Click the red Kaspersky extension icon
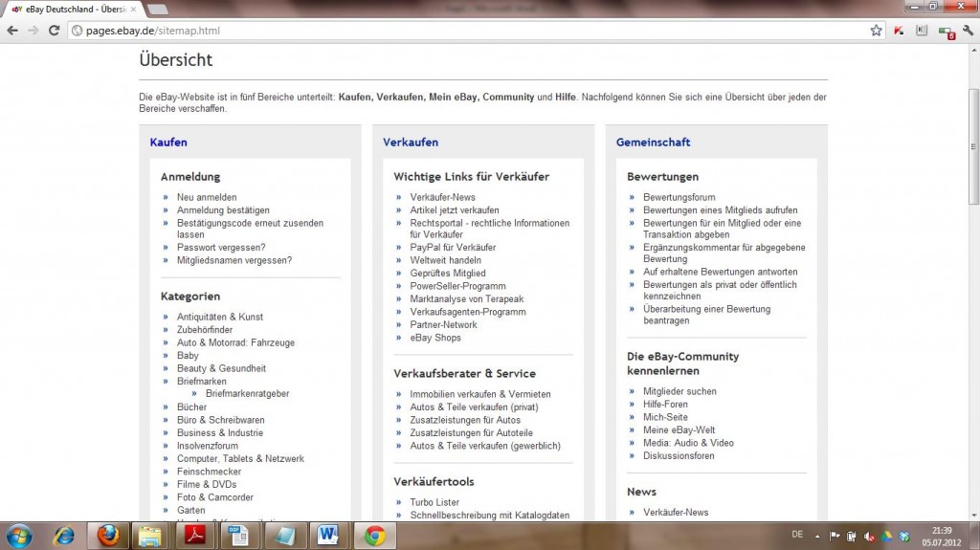The image size is (980, 550). point(899,30)
